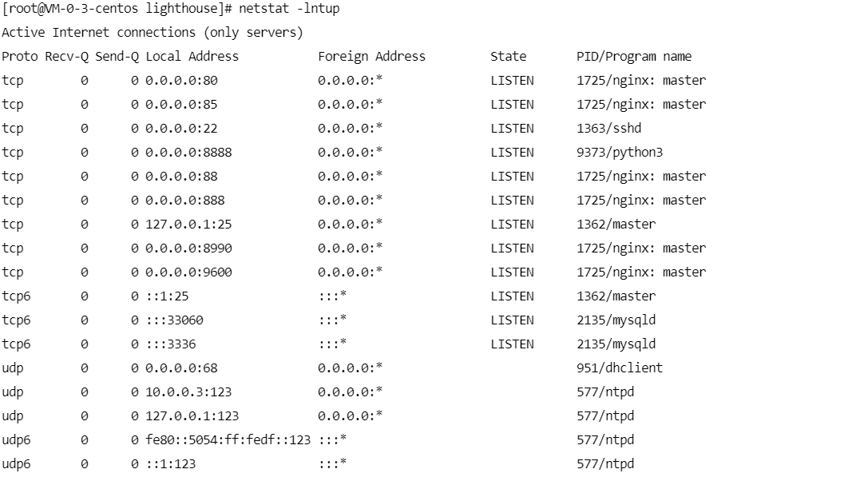
Task: Select the :::3336 local address
Action: [171, 344]
